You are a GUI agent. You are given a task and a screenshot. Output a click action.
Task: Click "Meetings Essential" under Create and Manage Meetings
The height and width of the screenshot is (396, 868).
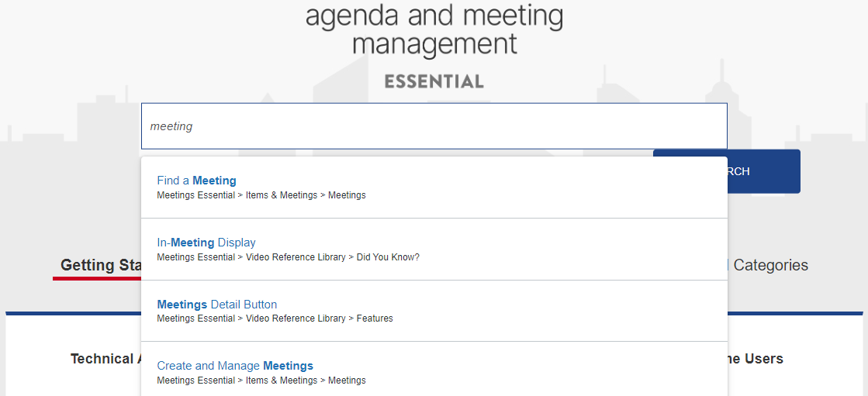196,381
